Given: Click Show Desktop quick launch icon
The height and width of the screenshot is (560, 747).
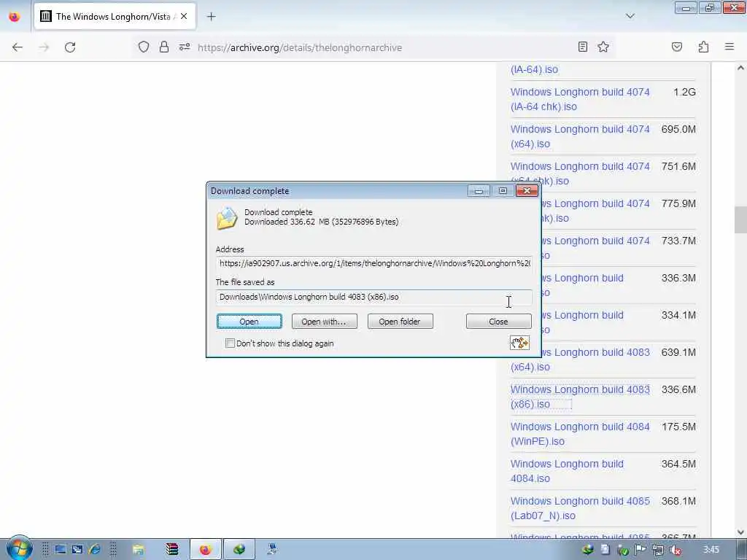Looking at the screenshot, I should tap(60, 550).
